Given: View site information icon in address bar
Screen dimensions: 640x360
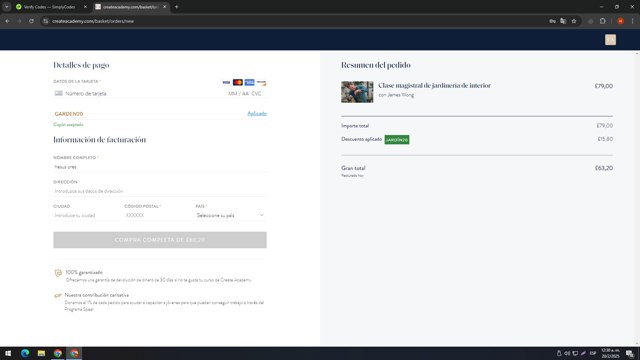Looking at the screenshot, I should pos(46,21).
